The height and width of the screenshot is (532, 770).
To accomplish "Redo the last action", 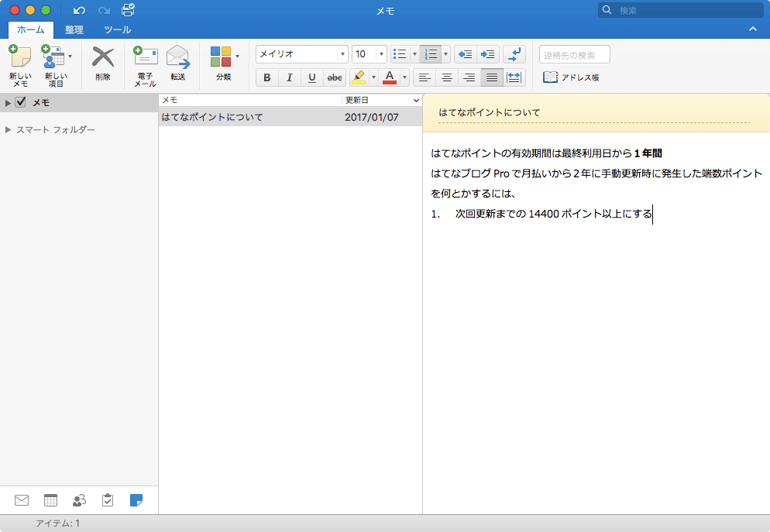I will coord(104,10).
